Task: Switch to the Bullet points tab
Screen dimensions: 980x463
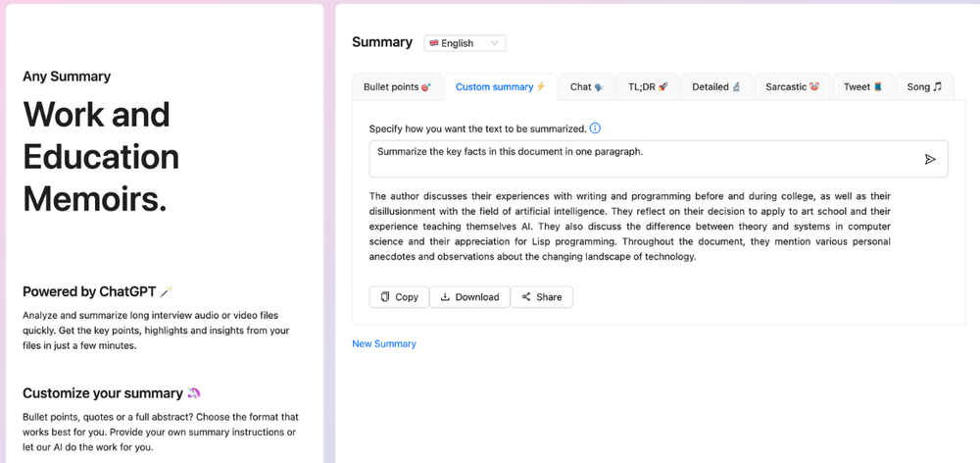Action: (x=397, y=87)
